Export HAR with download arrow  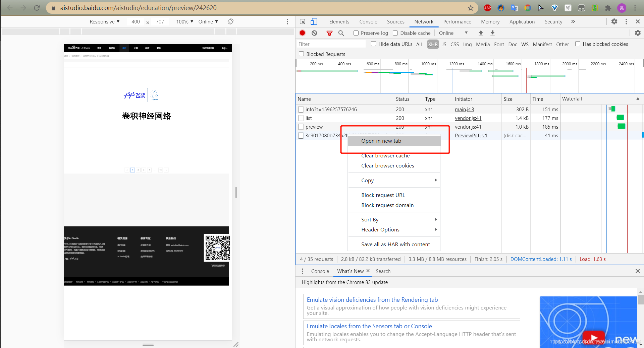pyautogui.click(x=492, y=33)
